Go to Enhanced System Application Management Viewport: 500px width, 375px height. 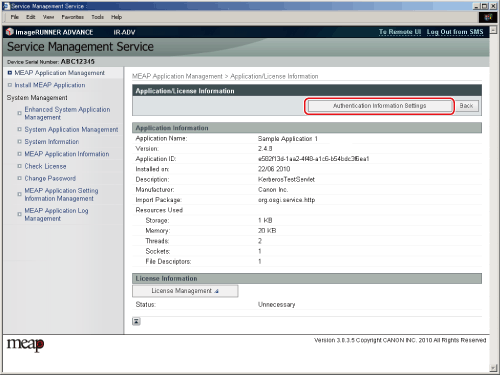tap(67, 113)
